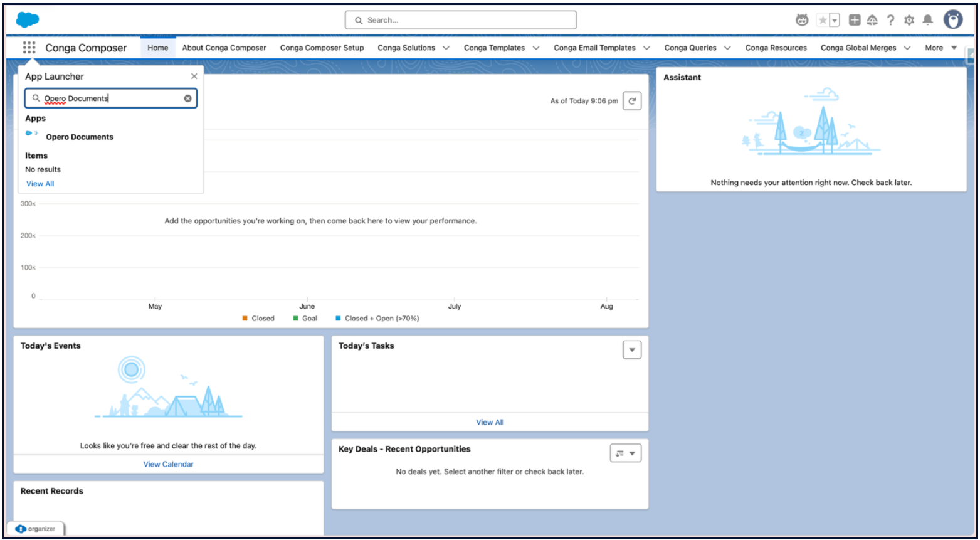Open the favorites list dropdown arrow
Screen dimensions: 980x540
[x=835, y=20]
